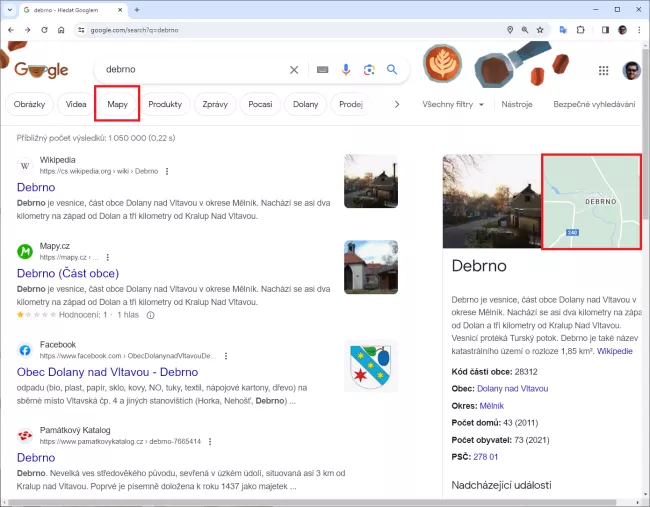650x507 pixels.
Task: Open the Památkový Katalog Debrno link
Action: (x=36, y=458)
